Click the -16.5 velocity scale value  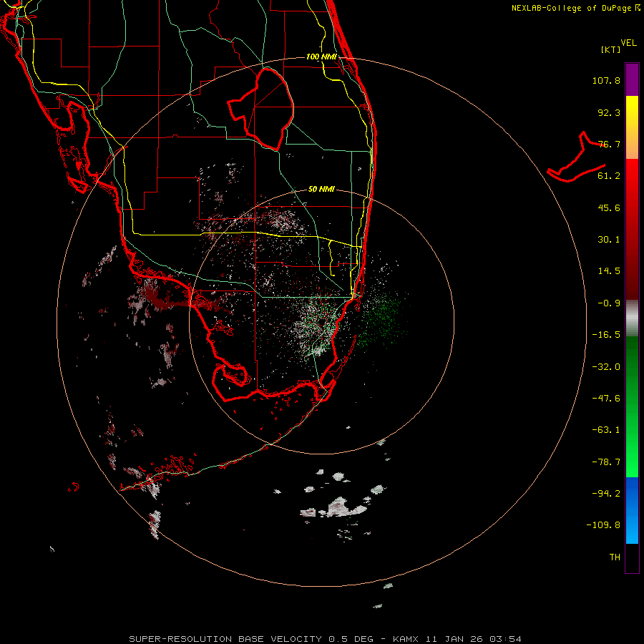(x=606, y=335)
